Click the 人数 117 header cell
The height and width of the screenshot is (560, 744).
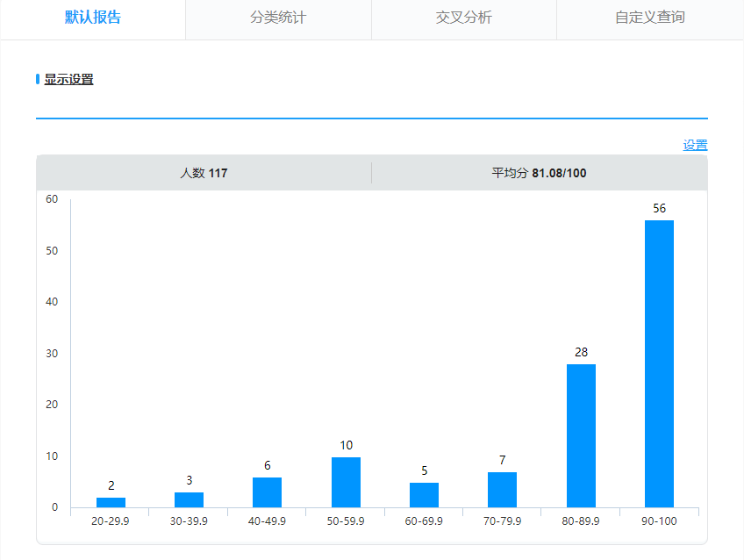(x=204, y=173)
